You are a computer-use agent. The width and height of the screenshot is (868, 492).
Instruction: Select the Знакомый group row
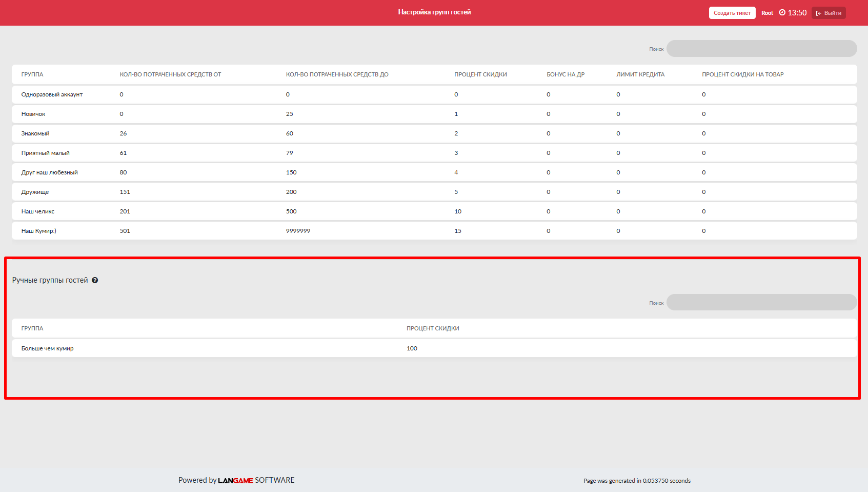click(434, 133)
